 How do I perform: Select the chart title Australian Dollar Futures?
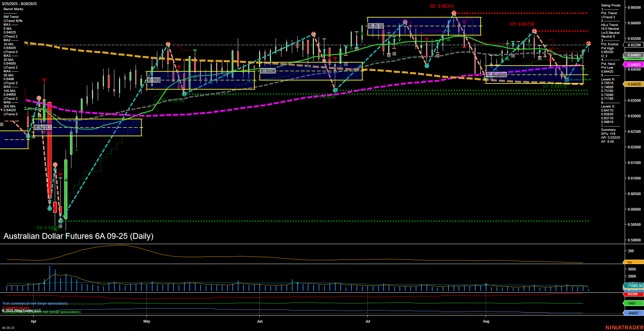[78, 236]
